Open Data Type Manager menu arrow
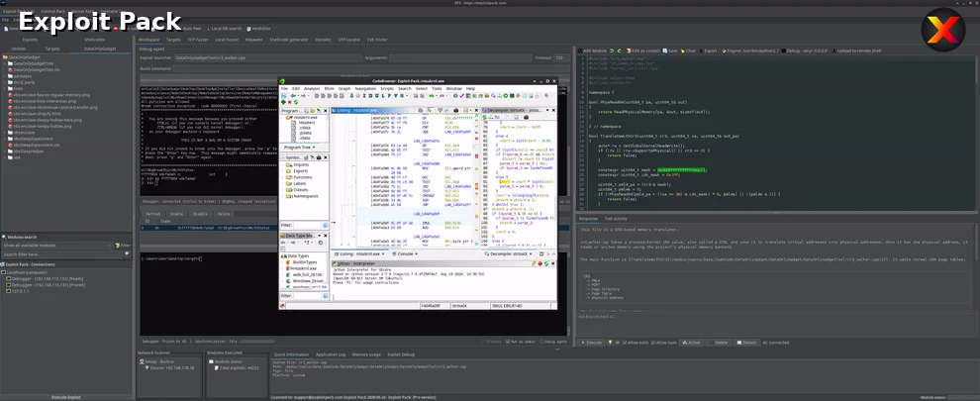This screenshot has width=980, height=401. coord(319,236)
